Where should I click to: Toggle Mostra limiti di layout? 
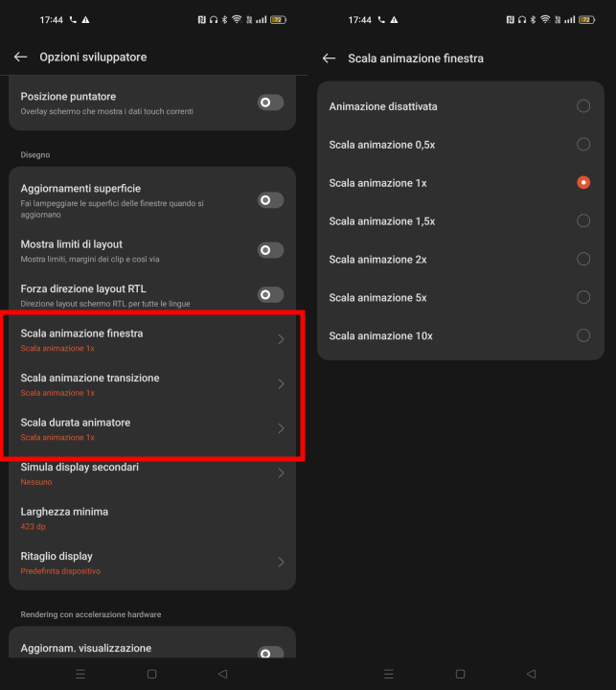click(270, 250)
